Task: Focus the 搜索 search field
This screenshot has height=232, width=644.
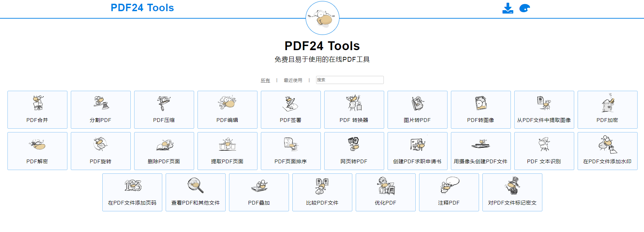Action: (350, 80)
